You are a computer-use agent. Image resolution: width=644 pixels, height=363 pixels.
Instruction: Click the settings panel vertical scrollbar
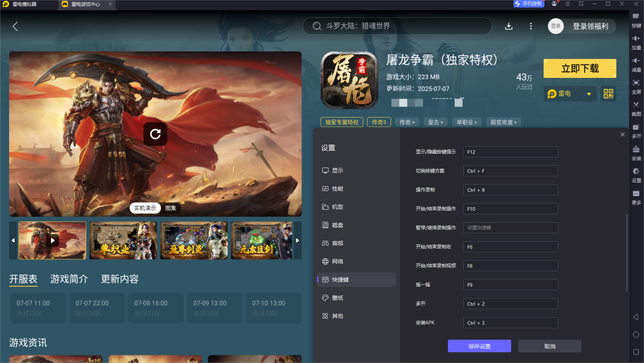pyautogui.click(x=627, y=253)
